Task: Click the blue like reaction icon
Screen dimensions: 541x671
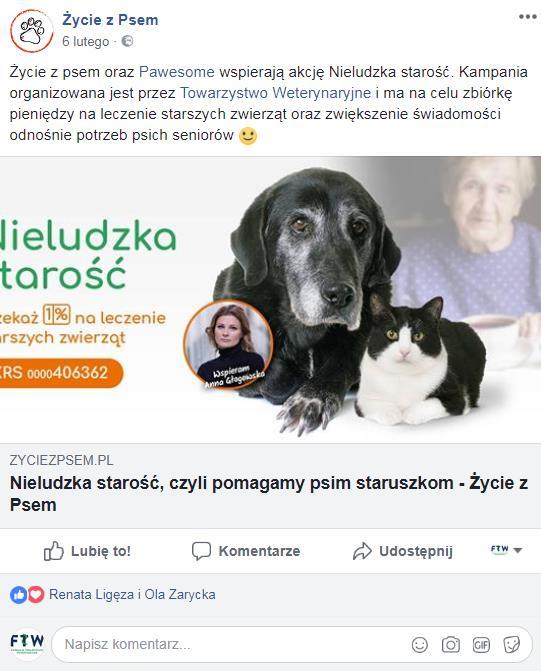Action: click(18, 595)
